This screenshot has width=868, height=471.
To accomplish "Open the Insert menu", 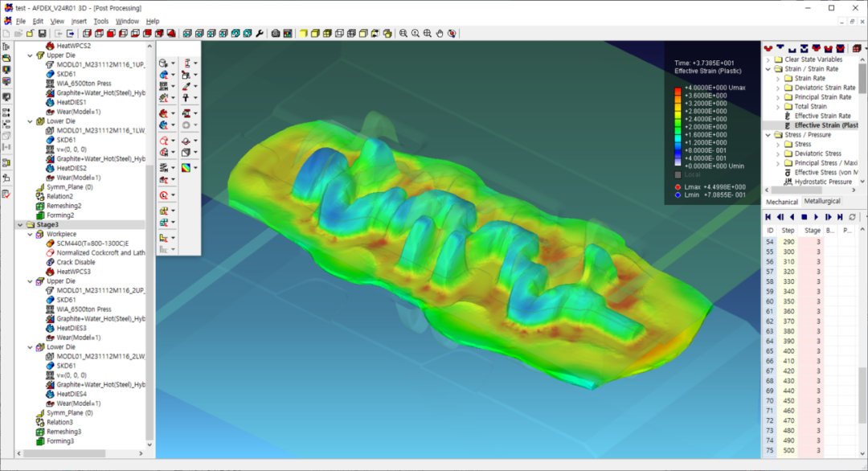I will point(79,21).
